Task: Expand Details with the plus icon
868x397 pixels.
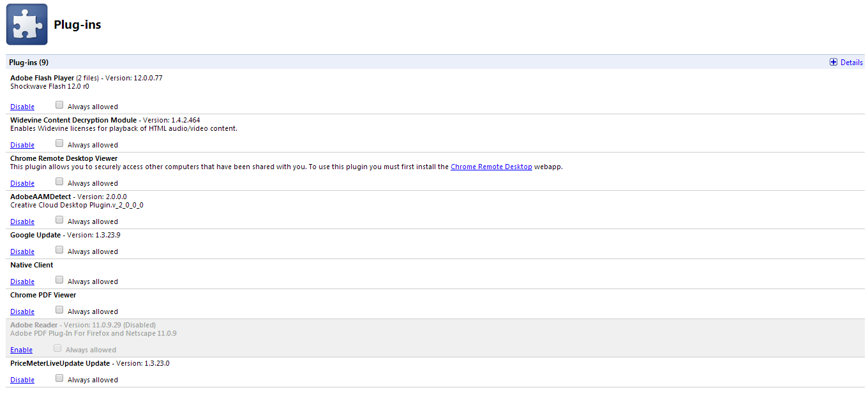Action: (833, 63)
